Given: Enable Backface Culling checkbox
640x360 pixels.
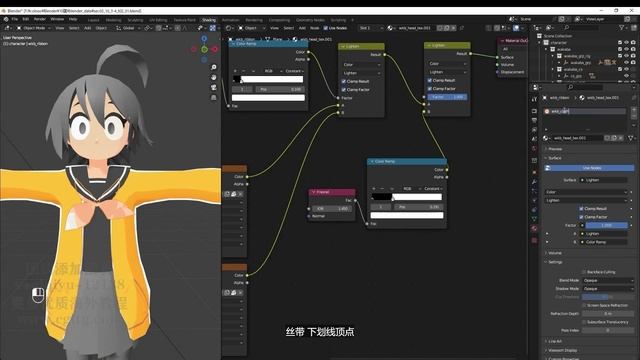Looking at the screenshot, I should tap(584, 272).
